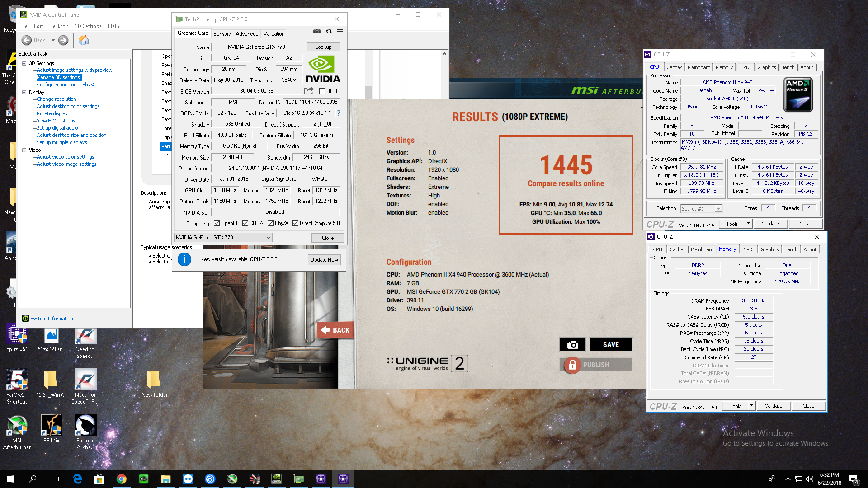Open RF Mix desktop icon
868x488 pixels.
click(x=51, y=429)
